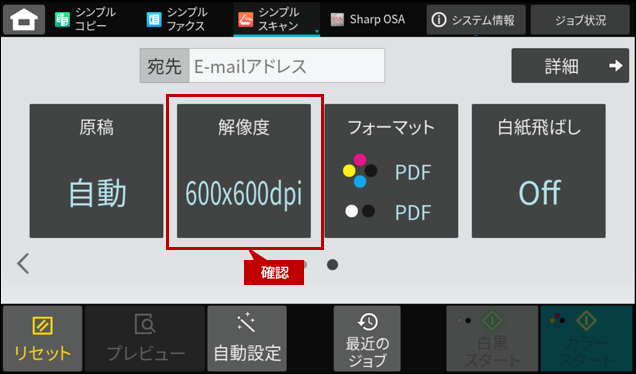The height and width of the screenshot is (374, 636).
Task: Select the dark page indicator dot
Action: 333,265
